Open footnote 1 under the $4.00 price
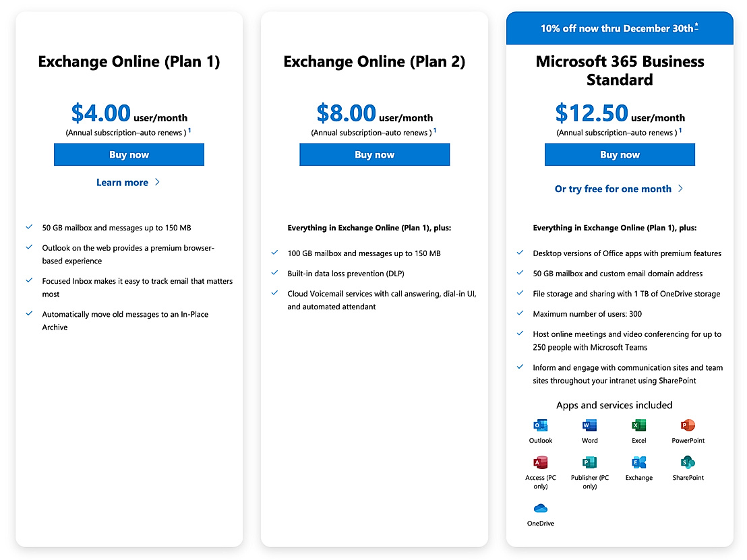The width and height of the screenshot is (747, 560). (x=189, y=129)
